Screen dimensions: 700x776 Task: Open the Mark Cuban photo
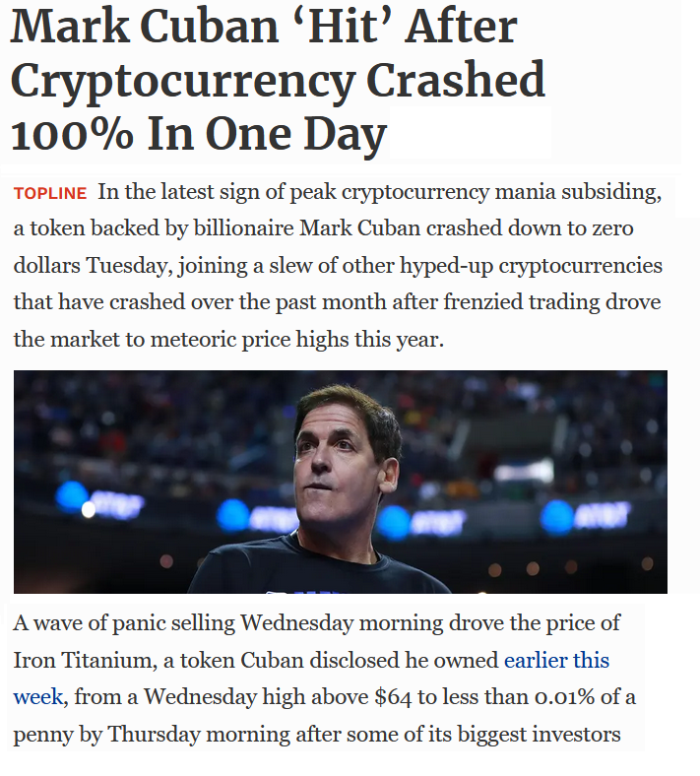coord(341,482)
